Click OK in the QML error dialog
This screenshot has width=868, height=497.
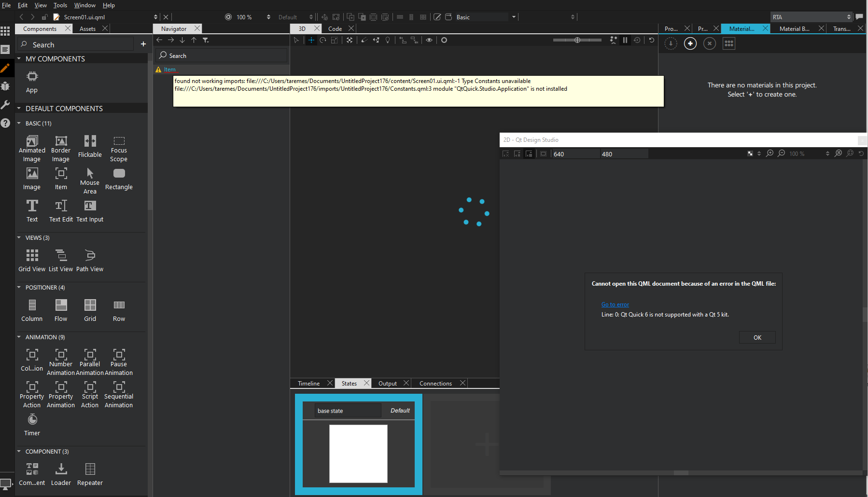point(757,337)
